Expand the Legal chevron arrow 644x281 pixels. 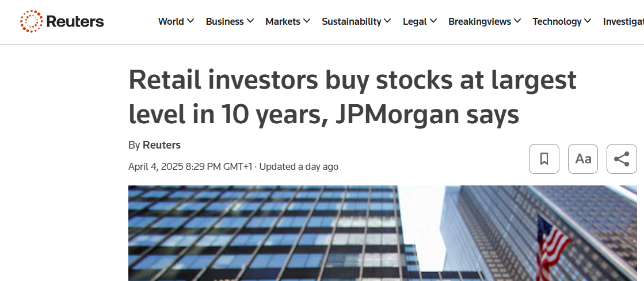pyautogui.click(x=433, y=21)
